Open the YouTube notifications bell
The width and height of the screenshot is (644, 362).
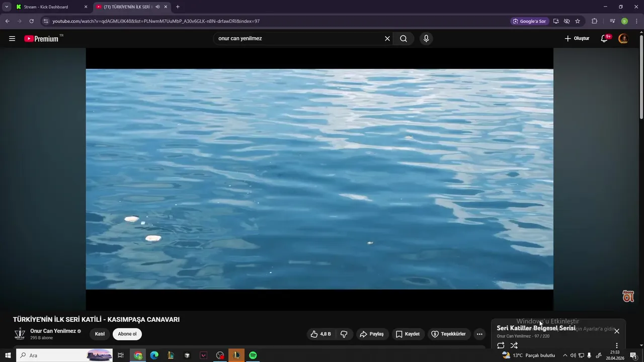point(605,39)
